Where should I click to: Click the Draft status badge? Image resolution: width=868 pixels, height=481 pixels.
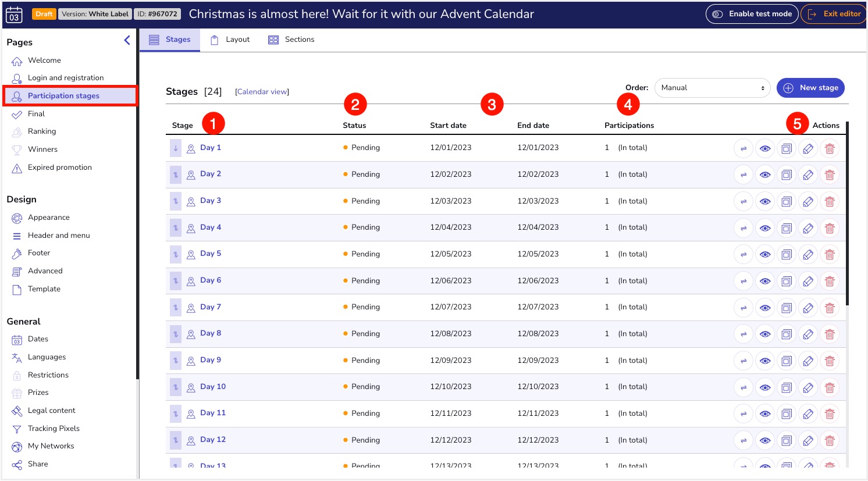(44, 14)
